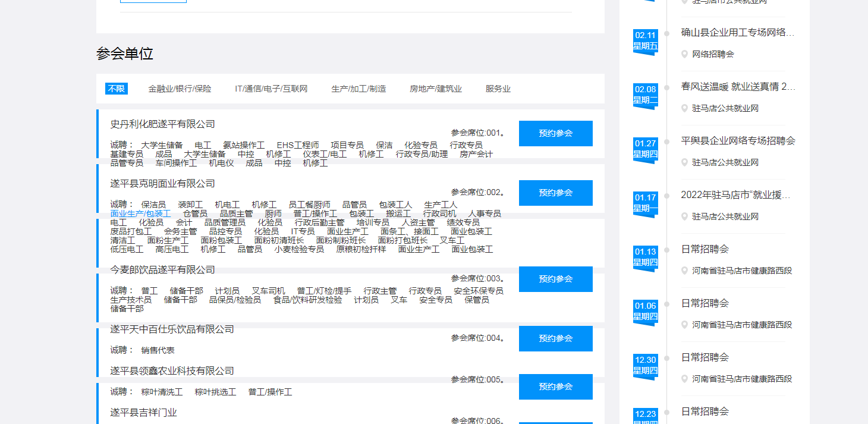868x424 pixels.
Task: Open the 面粉制粉班长 job posting
Action: click(341, 240)
